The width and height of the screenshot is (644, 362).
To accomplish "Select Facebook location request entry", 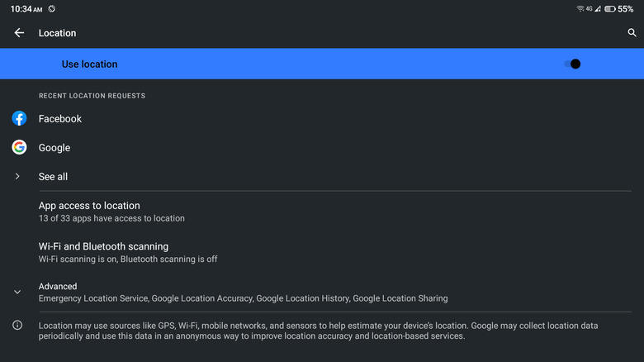I will pos(60,119).
